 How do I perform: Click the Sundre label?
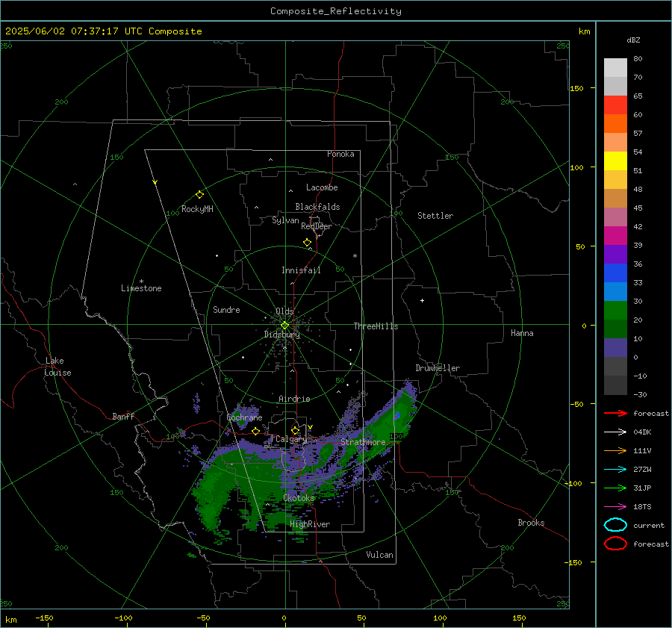point(226,310)
